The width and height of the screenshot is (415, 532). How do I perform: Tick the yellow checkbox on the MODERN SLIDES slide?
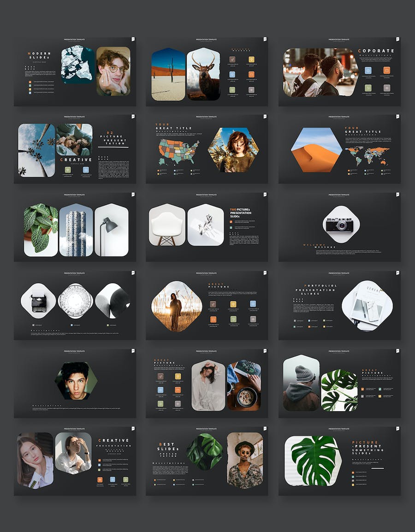(30, 89)
